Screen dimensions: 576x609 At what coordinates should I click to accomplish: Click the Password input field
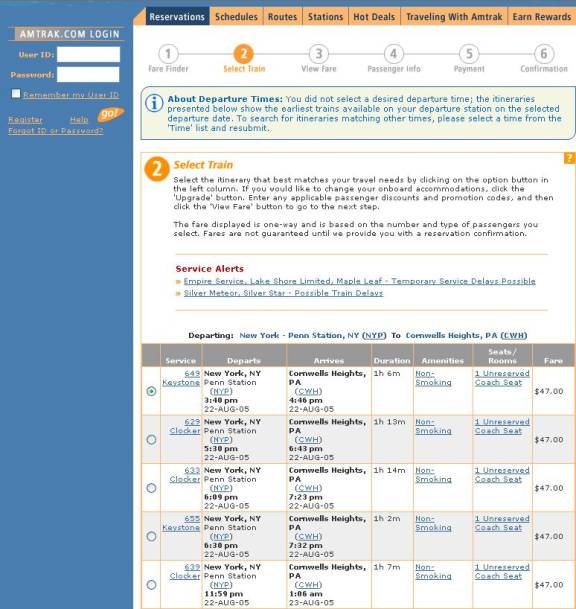pos(88,74)
